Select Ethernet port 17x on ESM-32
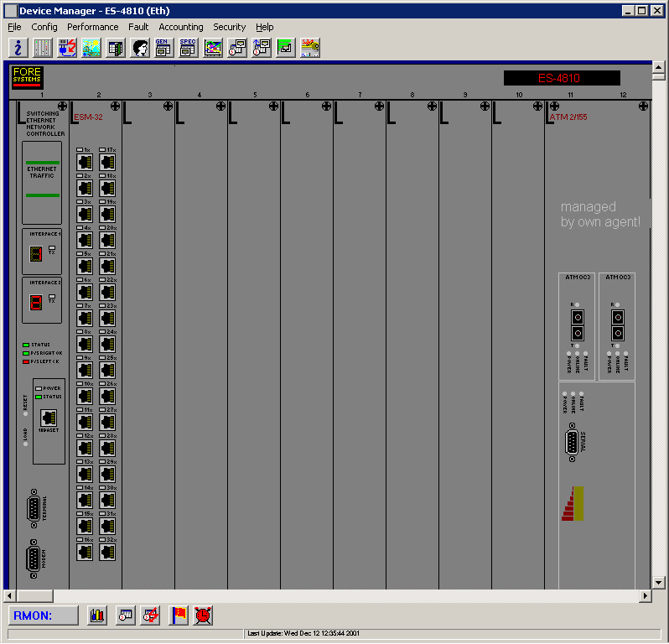Viewport: 669px width, 644px height. [x=107, y=162]
